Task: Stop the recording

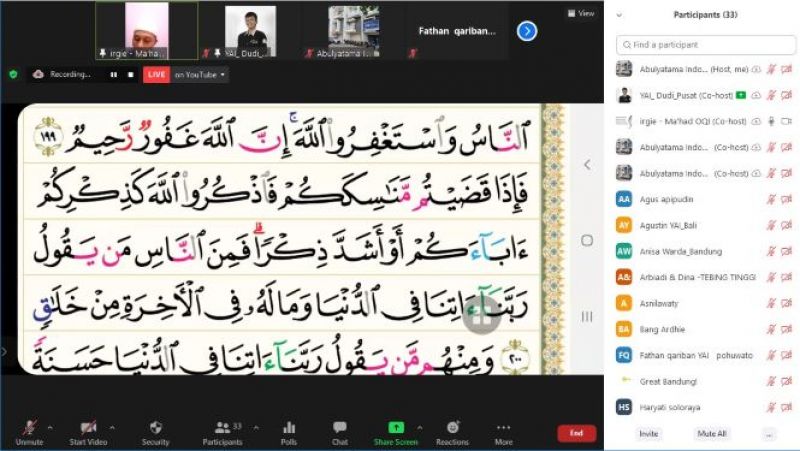Action: pos(128,74)
